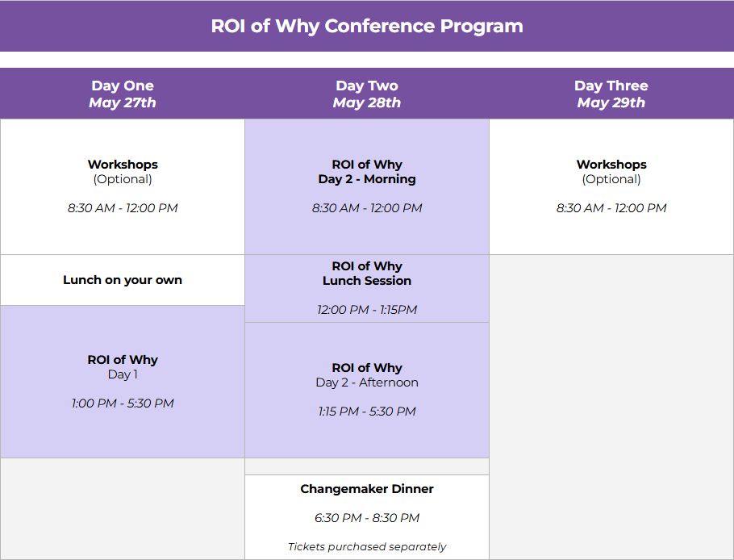The image size is (734, 560).
Task: Click the Tickets purchased separately note
Action: [367, 546]
